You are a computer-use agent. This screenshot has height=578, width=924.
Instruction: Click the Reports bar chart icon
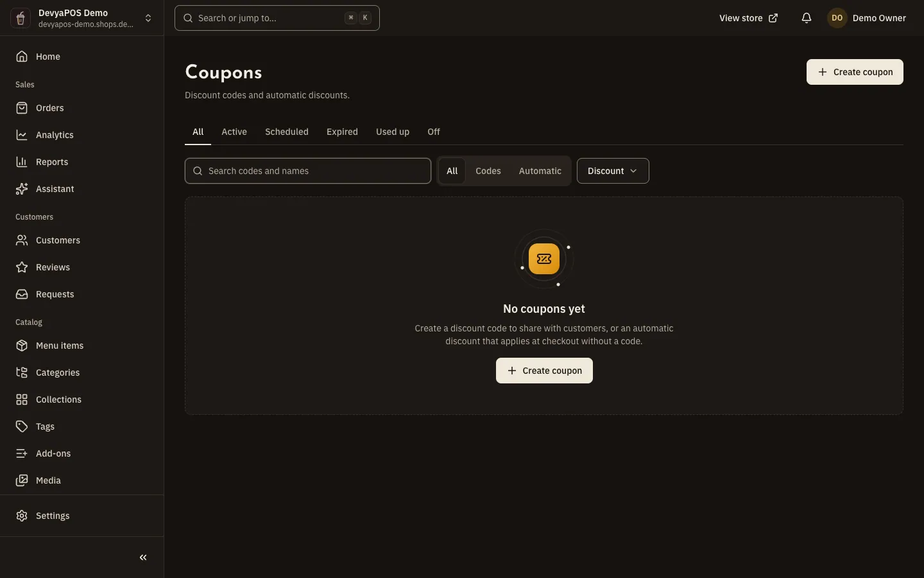click(22, 162)
